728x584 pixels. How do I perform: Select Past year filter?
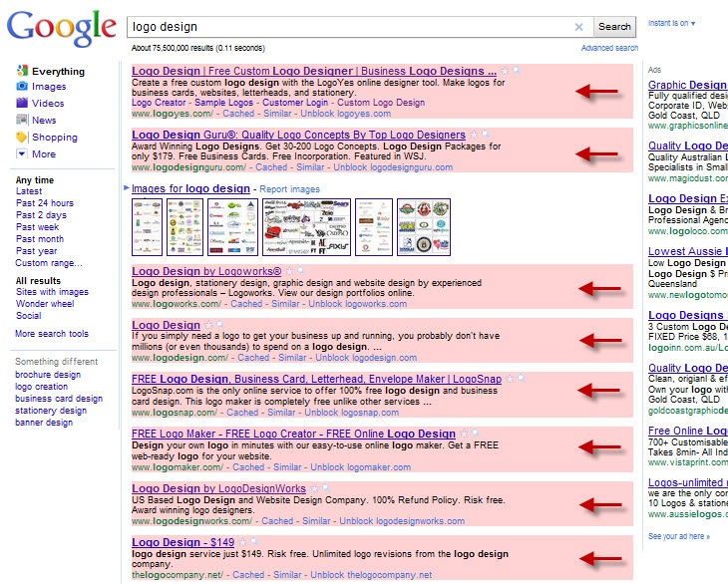pos(36,251)
